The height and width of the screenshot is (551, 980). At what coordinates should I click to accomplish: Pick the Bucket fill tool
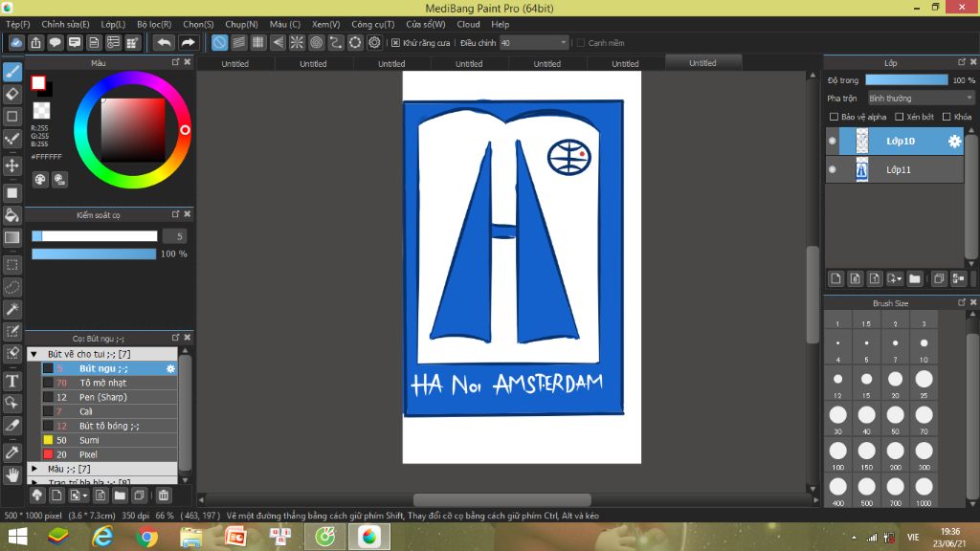click(12, 215)
